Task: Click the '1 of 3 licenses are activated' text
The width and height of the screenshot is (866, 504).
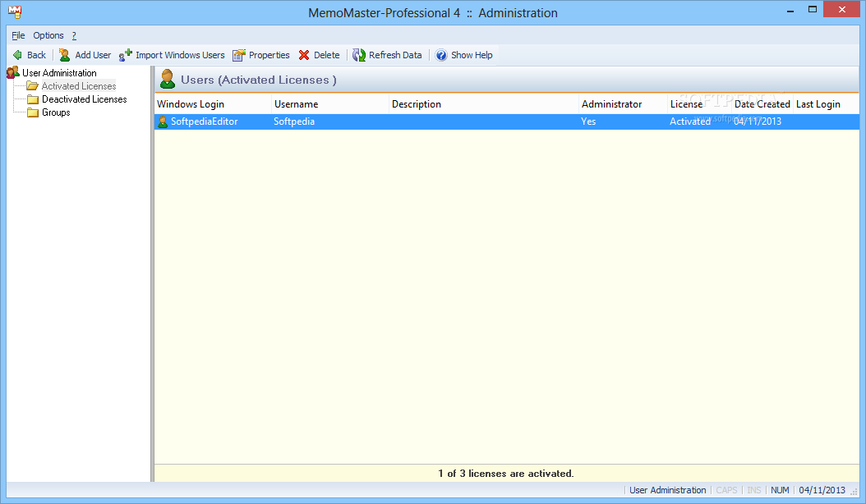Action: click(506, 474)
